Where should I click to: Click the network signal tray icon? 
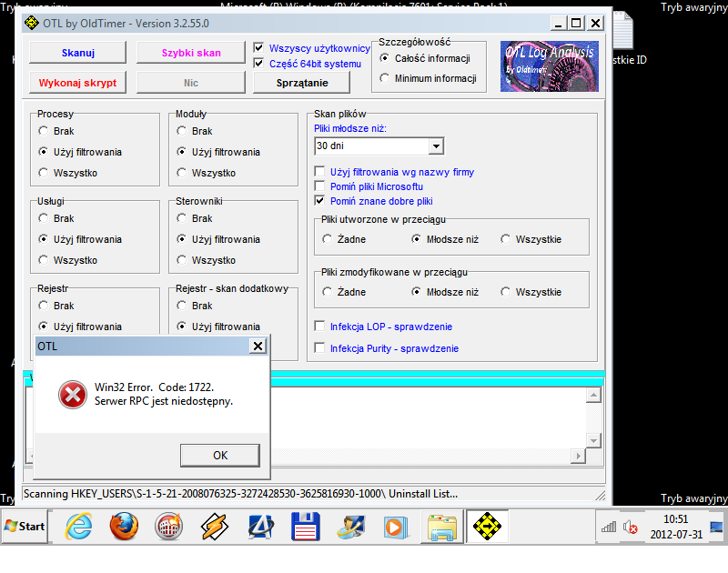click(x=609, y=527)
